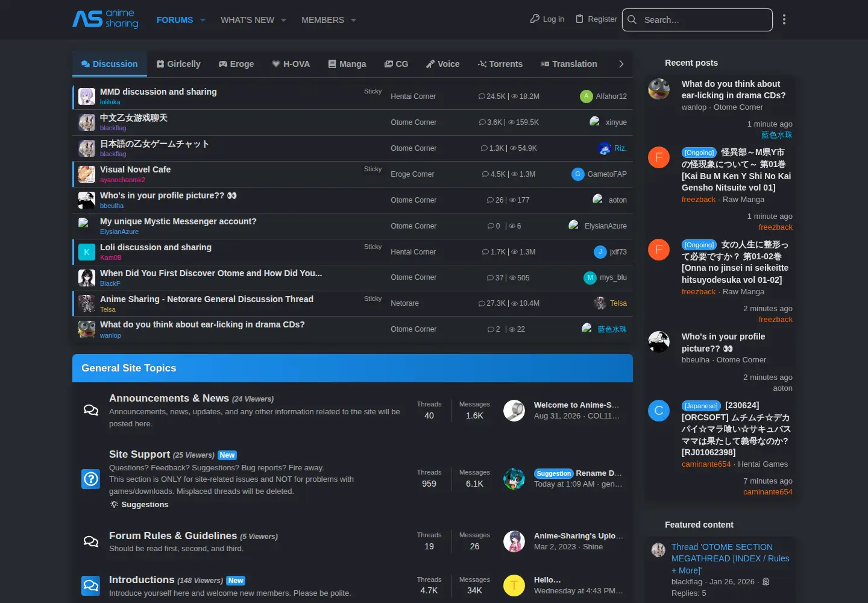Click GametoFAP's blue G avatar

click(577, 174)
